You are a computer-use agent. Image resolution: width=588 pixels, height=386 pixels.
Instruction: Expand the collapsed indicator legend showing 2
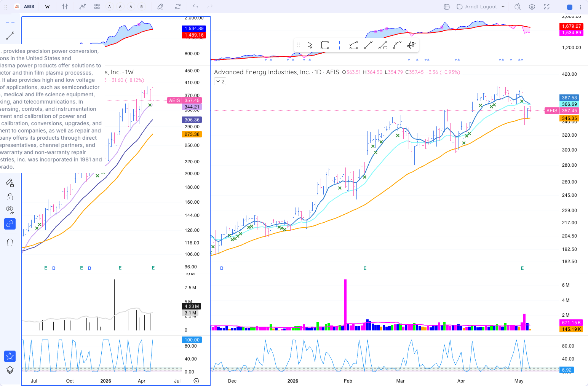(x=220, y=81)
